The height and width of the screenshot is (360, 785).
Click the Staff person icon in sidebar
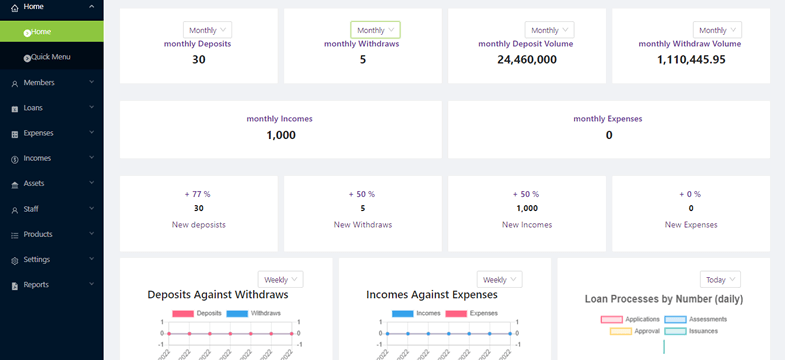tap(15, 210)
